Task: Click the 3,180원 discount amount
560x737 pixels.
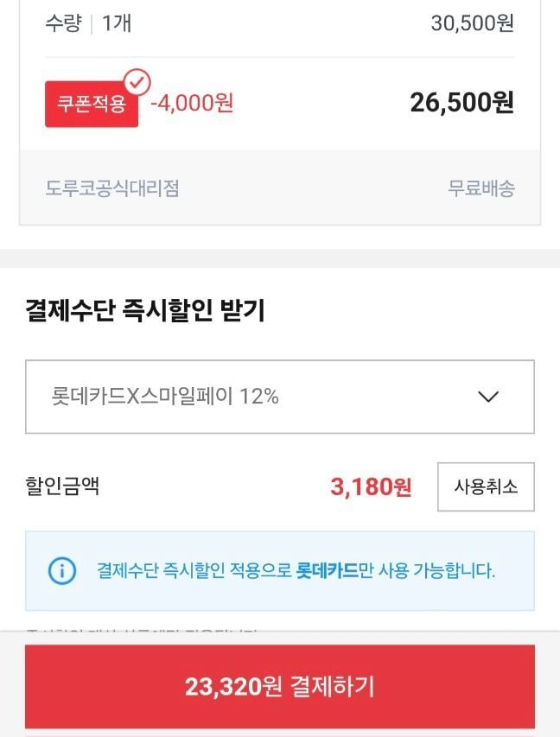Action: [371, 486]
